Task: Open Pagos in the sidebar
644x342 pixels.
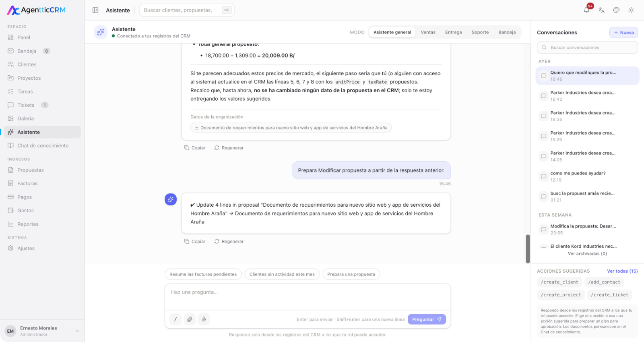Action: point(42,197)
